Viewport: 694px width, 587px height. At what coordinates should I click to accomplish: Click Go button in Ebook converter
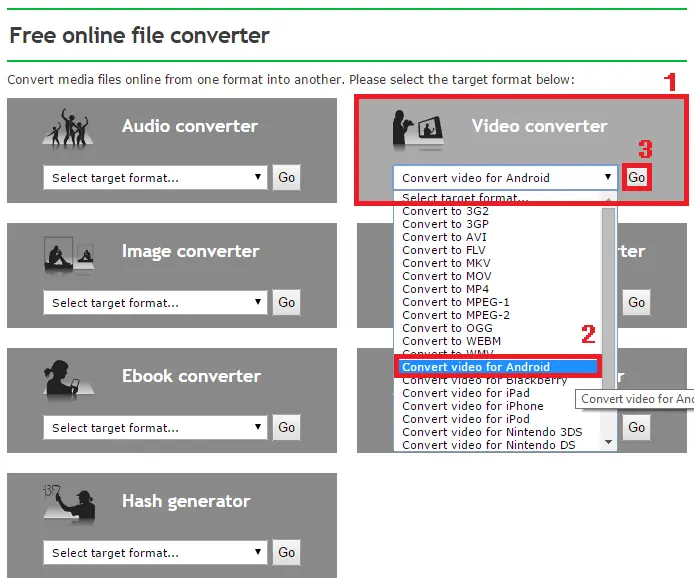286,427
